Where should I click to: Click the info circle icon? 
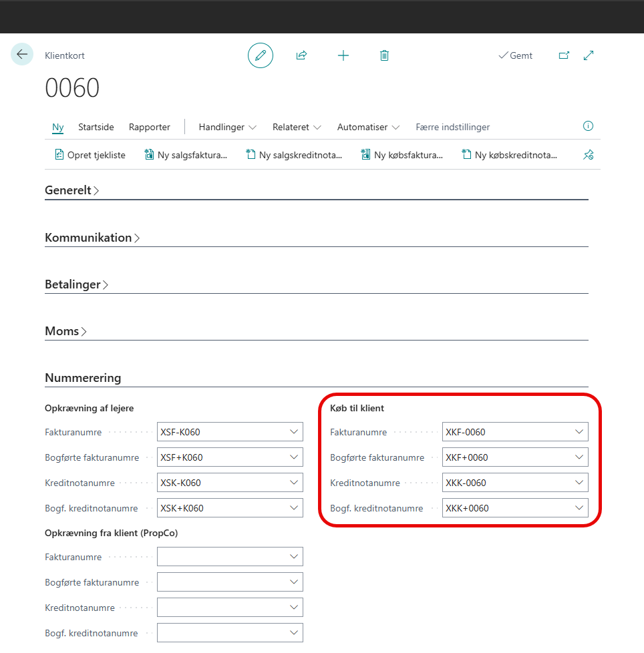(588, 126)
